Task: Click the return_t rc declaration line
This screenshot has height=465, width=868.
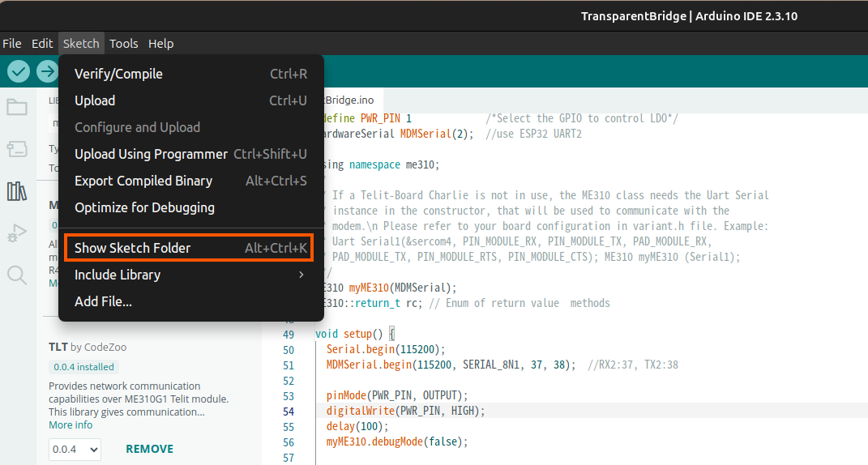Action: coord(467,303)
